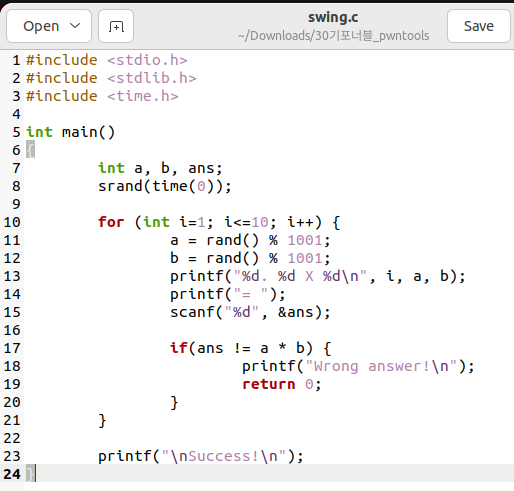The image size is (514, 491).
Task: Click the 'srand(time(0));' statement
Action: (164, 186)
